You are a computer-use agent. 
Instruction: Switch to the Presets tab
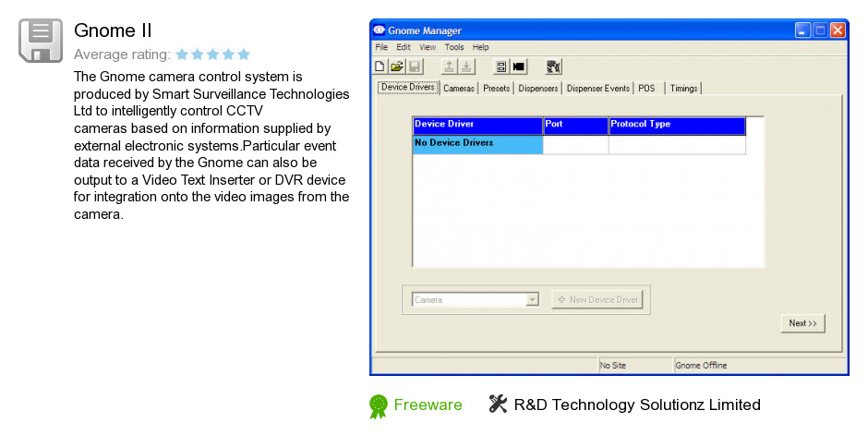[x=497, y=88]
